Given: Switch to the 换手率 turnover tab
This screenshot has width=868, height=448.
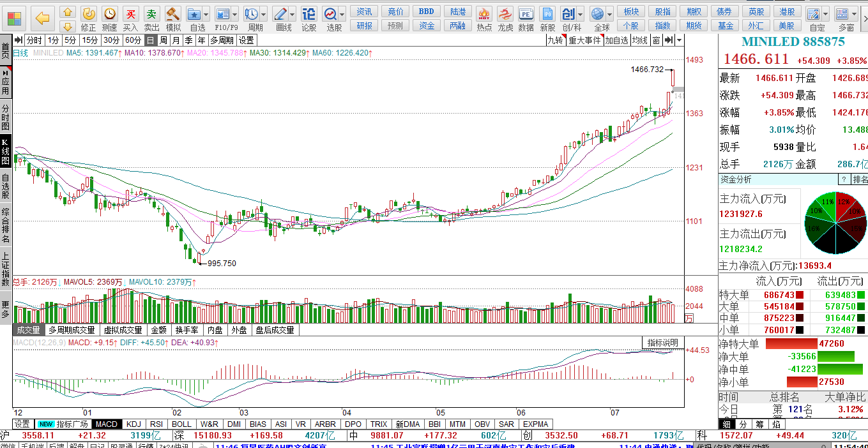Looking at the screenshot, I should (x=187, y=330).
